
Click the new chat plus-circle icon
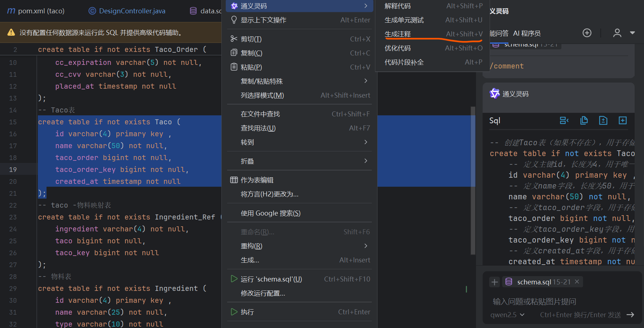[587, 33]
